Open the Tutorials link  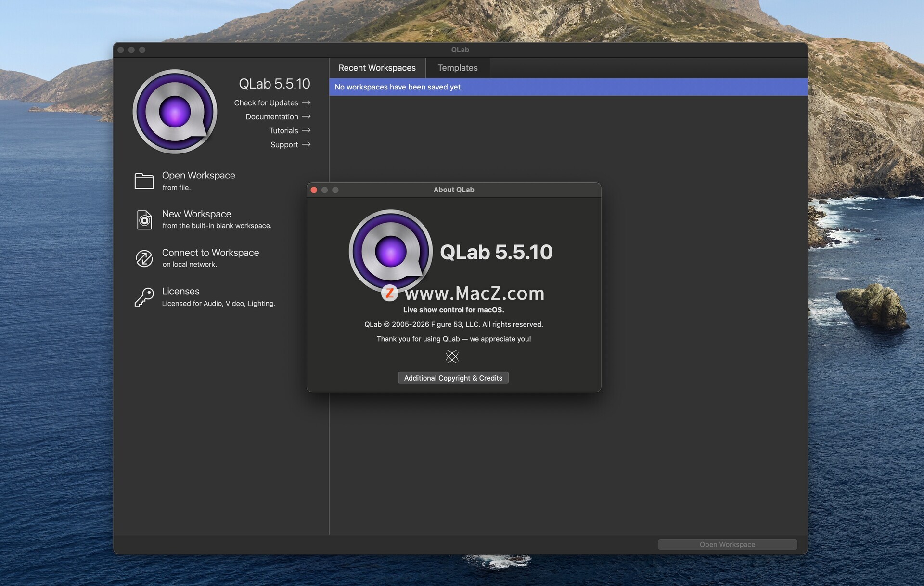pyautogui.click(x=283, y=130)
